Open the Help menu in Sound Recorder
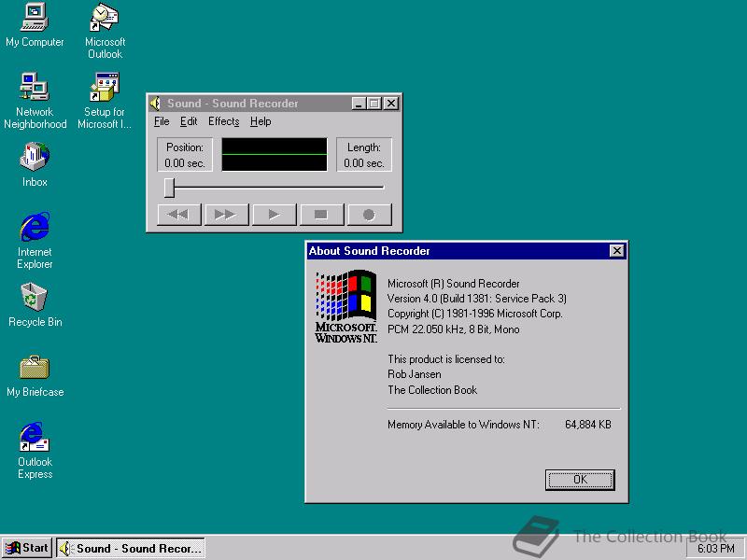The width and height of the screenshot is (747, 560). click(x=261, y=121)
